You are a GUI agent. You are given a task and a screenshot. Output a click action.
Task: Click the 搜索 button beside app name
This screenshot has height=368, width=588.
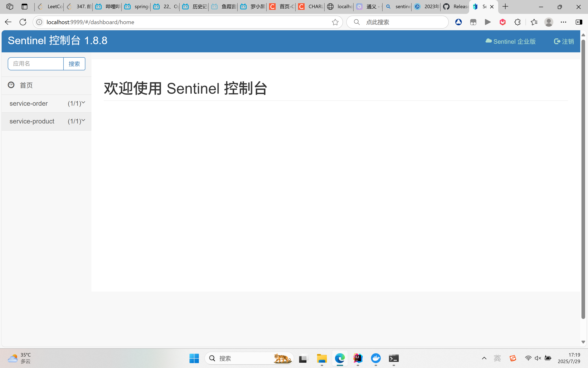coord(74,64)
